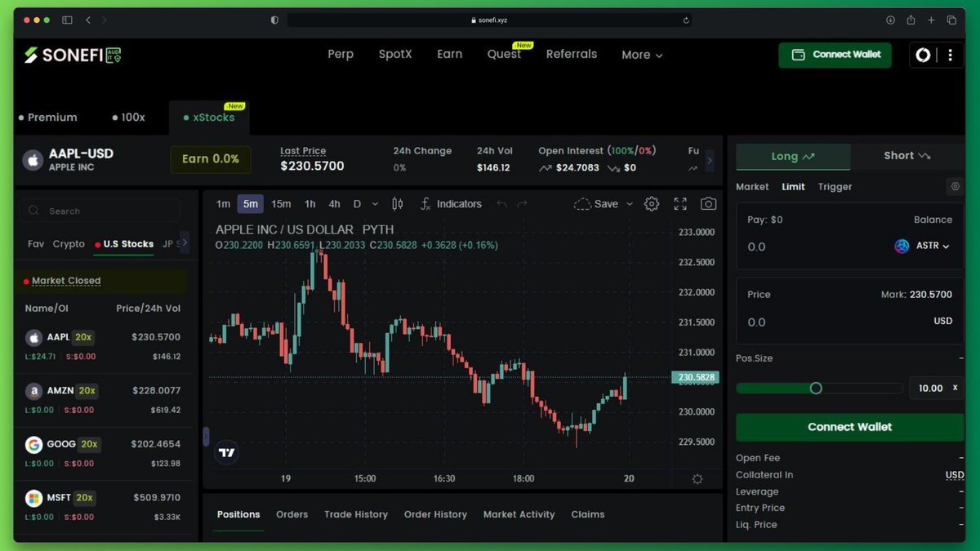Show browser tab overview icon
Image resolution: width=980 pixels, height=551 pixels.
click(x=951, y=20)
